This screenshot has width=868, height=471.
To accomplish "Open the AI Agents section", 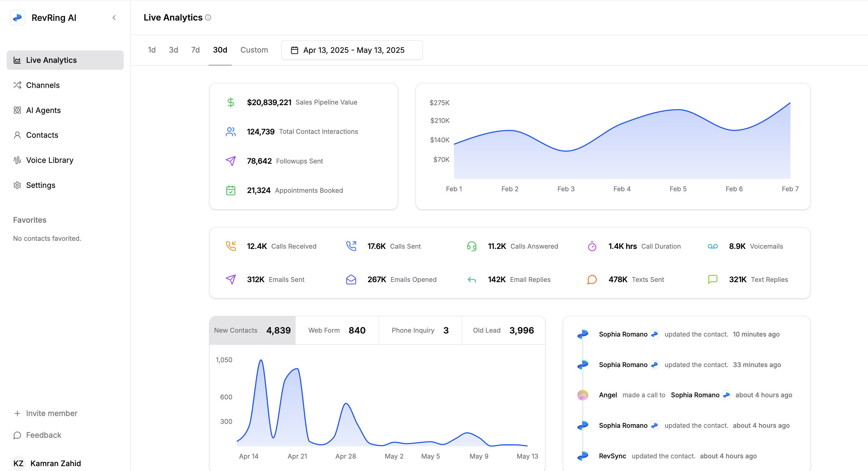I will pos(43,110).
